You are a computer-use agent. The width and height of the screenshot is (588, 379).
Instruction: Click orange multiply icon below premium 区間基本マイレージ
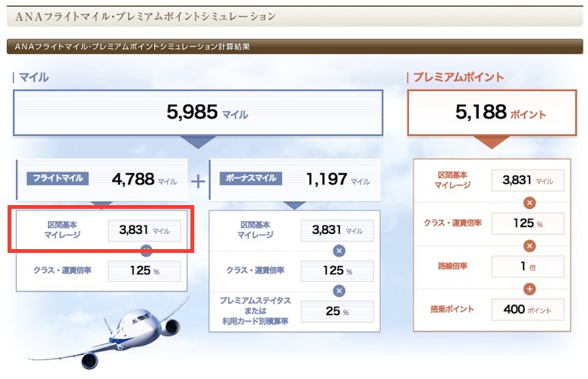[530, 202]
